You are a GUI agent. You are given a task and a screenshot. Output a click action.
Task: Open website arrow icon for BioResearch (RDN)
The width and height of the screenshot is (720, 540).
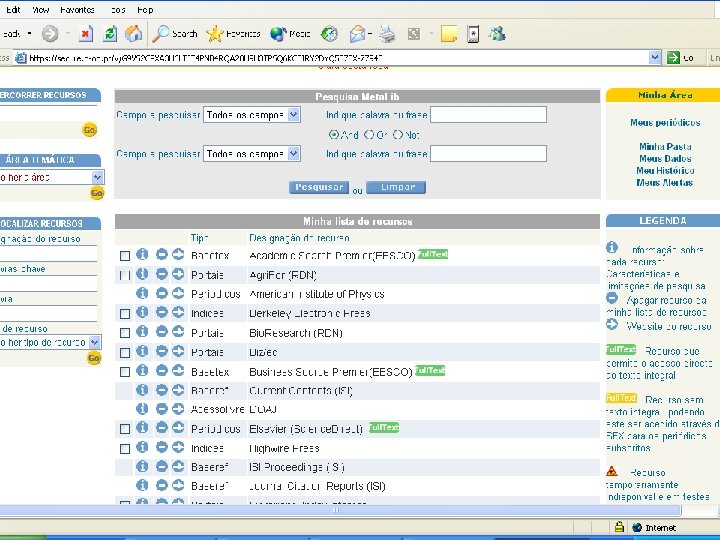coord(178,332)
